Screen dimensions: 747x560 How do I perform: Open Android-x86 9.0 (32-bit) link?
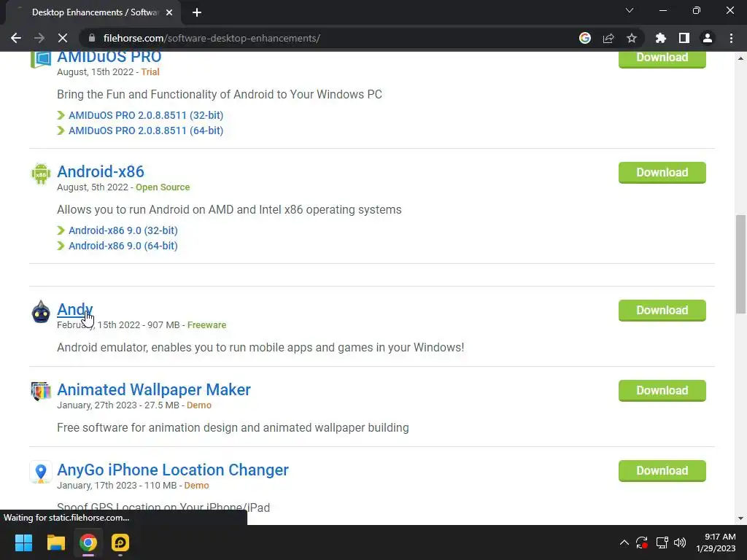click(x=123, y=230)
